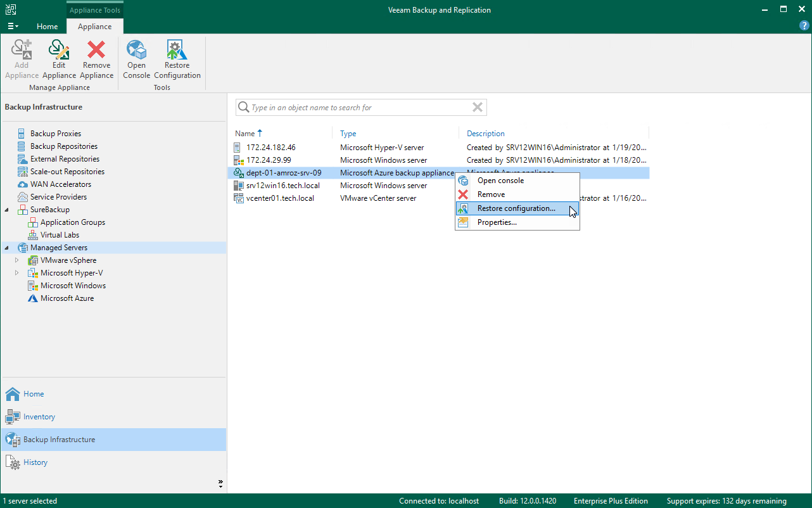812x508 pixels.
Task: Choose Restore configuration from context menu
Action: [x=516, y=208]
